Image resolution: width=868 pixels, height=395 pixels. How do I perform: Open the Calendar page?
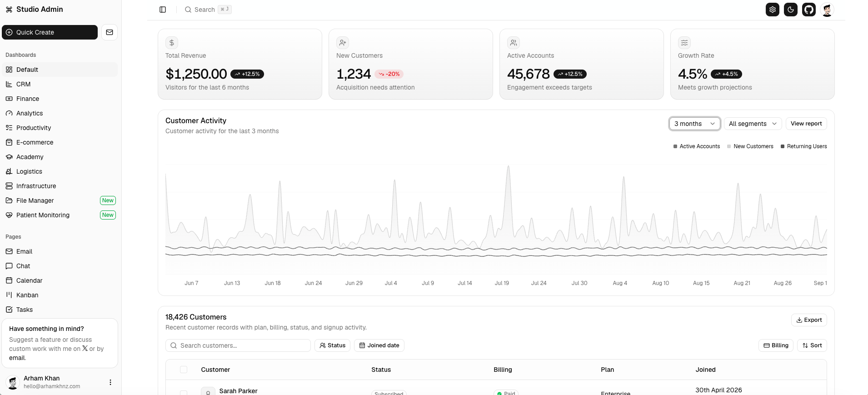(x=60, y=280)
